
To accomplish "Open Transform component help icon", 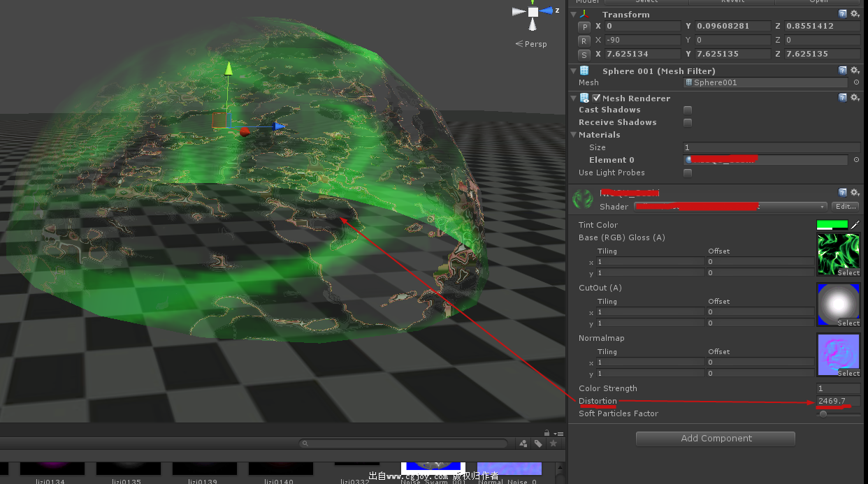I will (843, 14).
